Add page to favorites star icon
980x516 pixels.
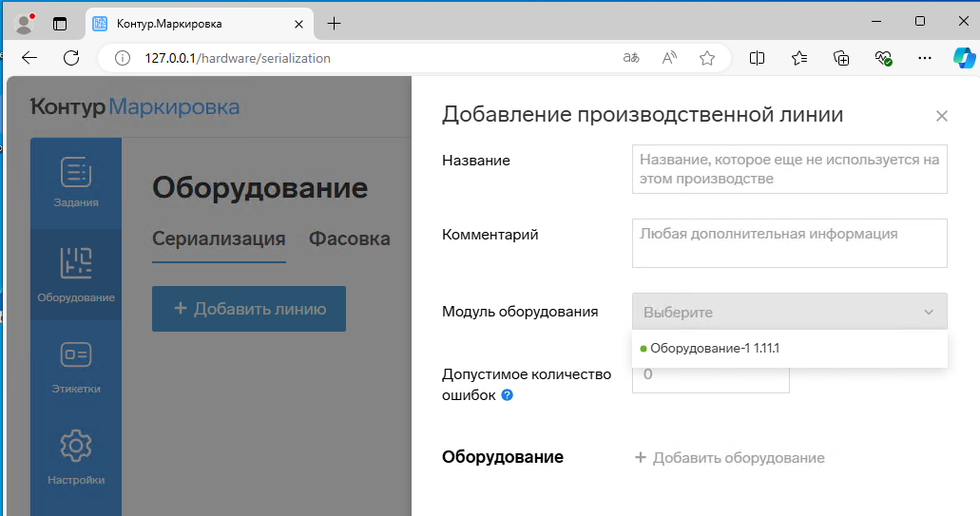[706, 58]
